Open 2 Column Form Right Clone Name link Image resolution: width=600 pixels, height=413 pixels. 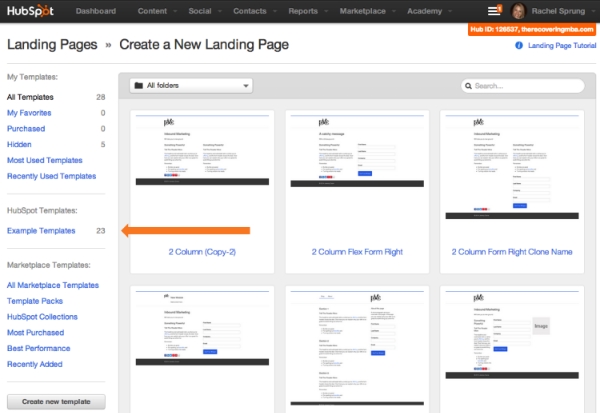tap(512, 252)
